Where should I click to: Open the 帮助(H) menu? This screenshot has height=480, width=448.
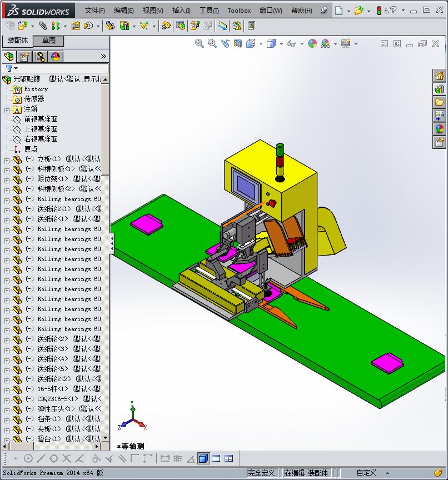[x=302, y=11]
